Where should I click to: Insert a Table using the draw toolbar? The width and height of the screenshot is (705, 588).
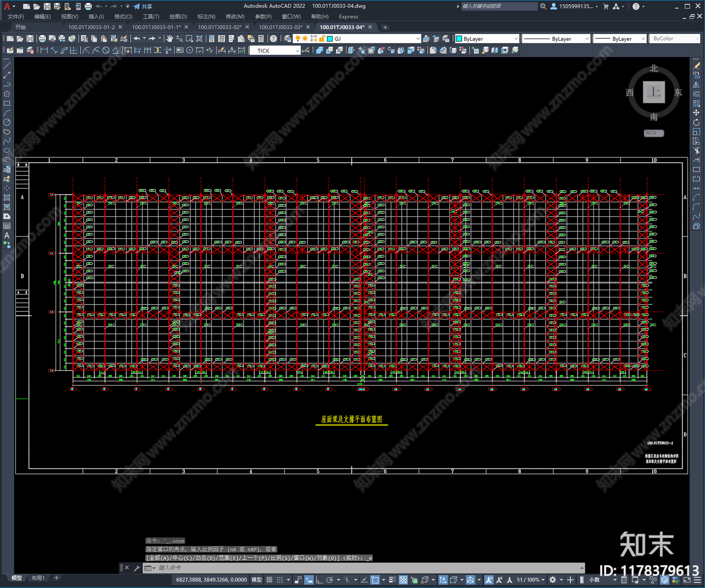tap(7, 226)
